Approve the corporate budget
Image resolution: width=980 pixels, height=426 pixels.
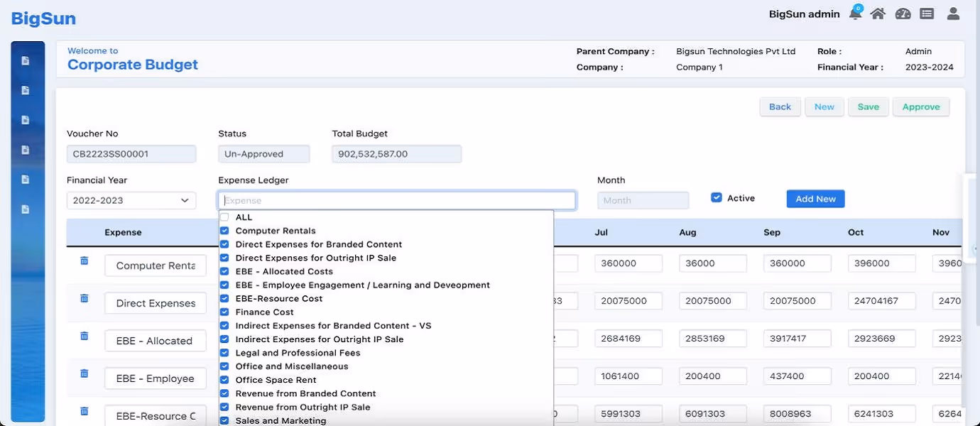(x=921, y=106)
